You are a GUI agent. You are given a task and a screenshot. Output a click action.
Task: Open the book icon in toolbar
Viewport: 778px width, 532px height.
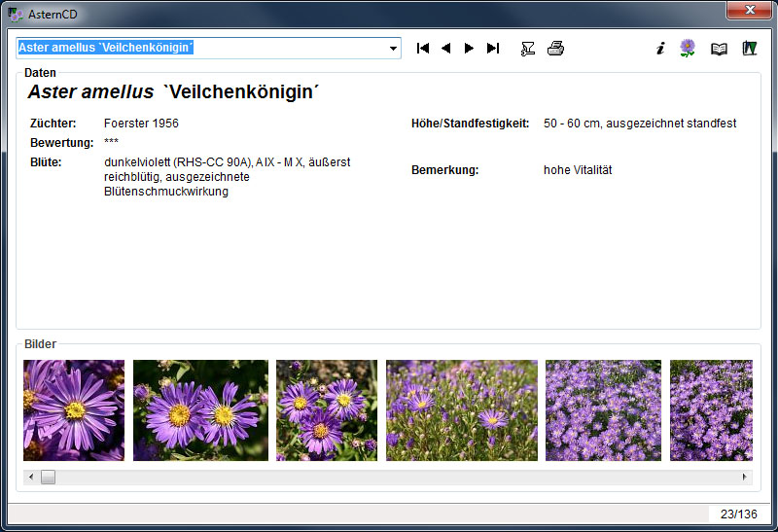click(719, 49)
